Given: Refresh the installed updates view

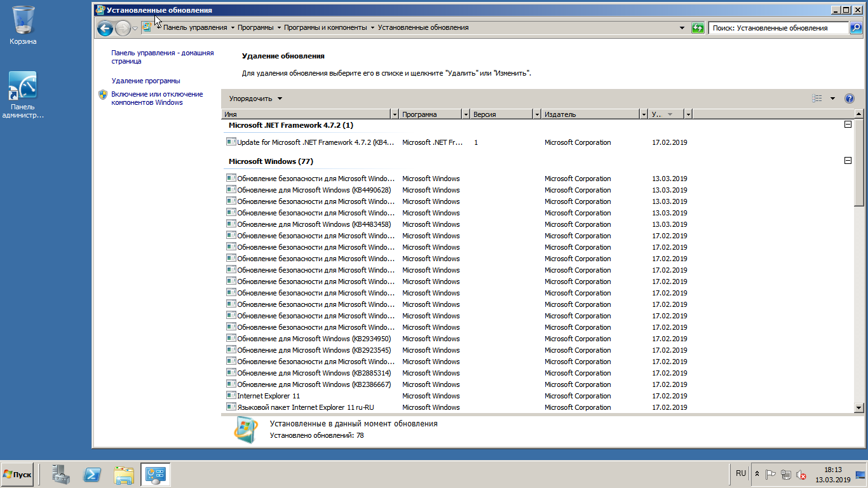Looking at the screenshot, I should pyautogui.click(x=698, y=28).
